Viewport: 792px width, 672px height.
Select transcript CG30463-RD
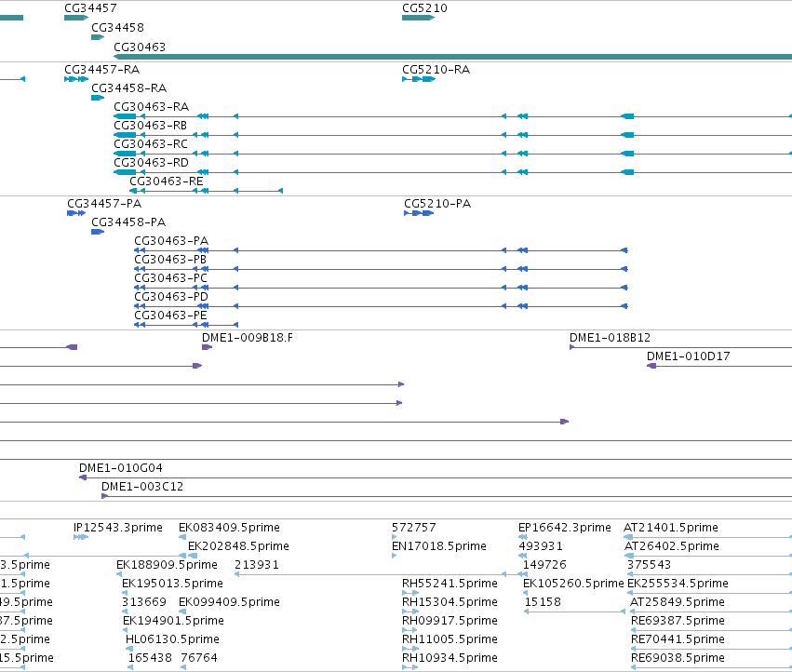coord(151,163)
